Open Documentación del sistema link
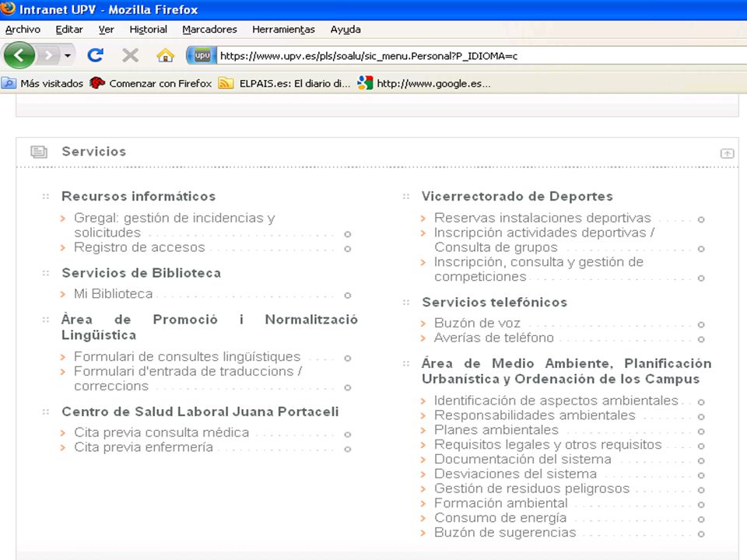The height and width of the screenshot is (560, 747). click(x=523, y=459)
